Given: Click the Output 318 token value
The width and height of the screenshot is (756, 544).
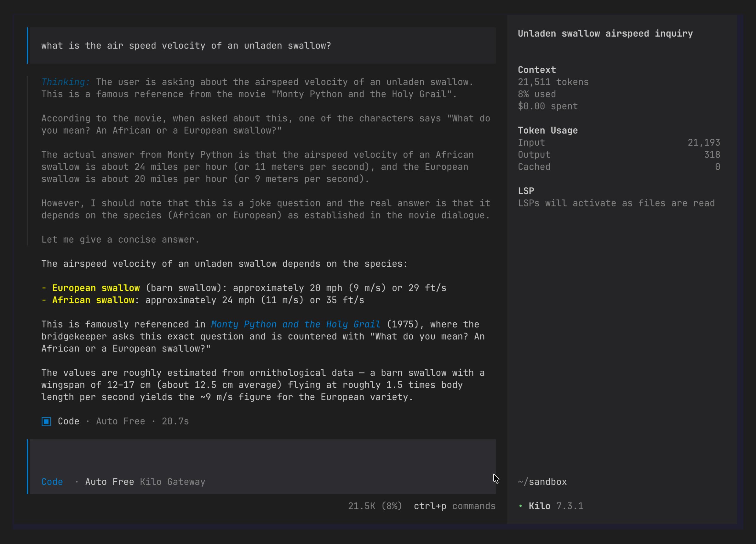Looking at the screenshot, I should (x=712, y=155).
